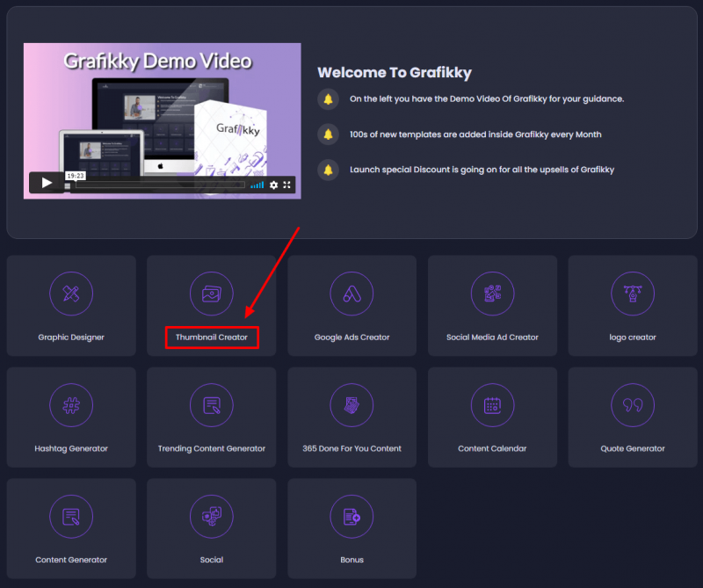Image resolution: width=703 pixels, height=588 pixels.
Task: Click the Content Generator label
Action: [x=71, y=560]
